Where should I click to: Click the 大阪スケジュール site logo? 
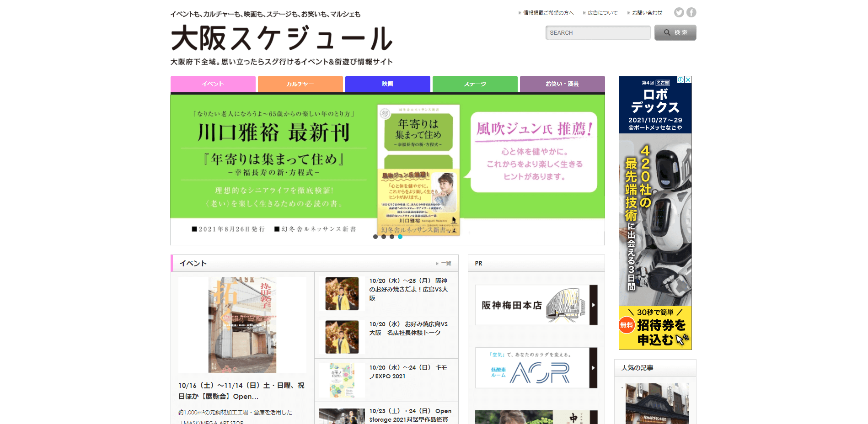[282, 38]
